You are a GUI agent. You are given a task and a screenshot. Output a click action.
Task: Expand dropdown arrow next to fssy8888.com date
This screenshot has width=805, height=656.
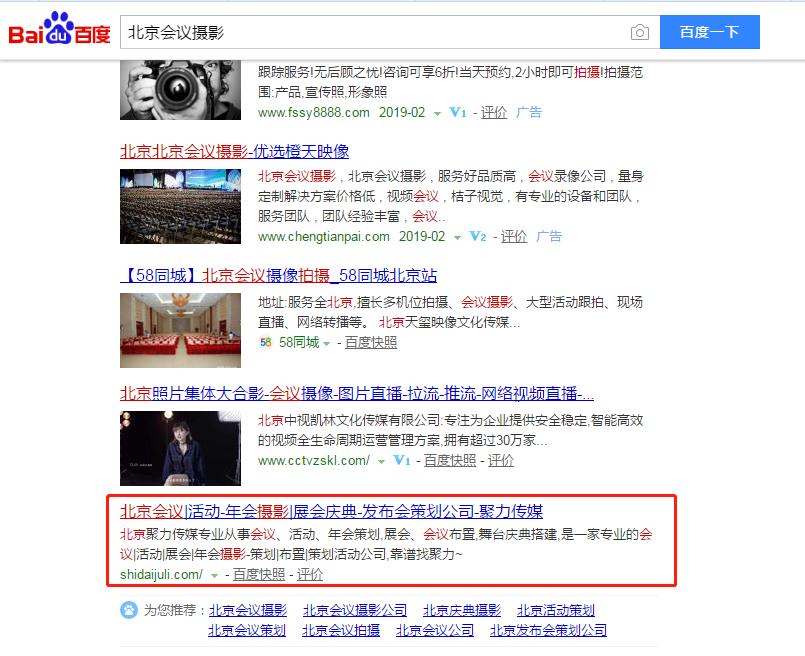click(437, 113)
